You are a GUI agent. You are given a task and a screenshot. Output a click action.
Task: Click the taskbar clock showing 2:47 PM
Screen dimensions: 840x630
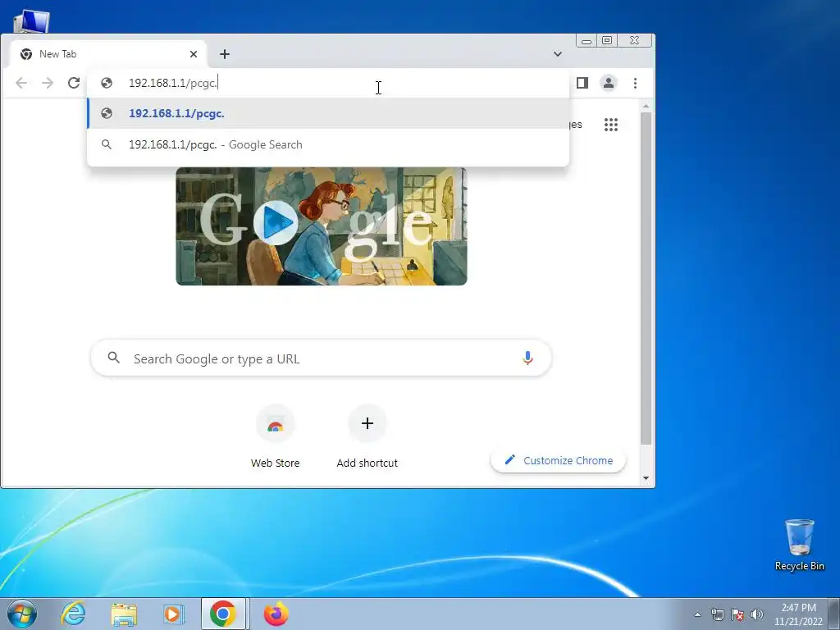coord(798,614)
